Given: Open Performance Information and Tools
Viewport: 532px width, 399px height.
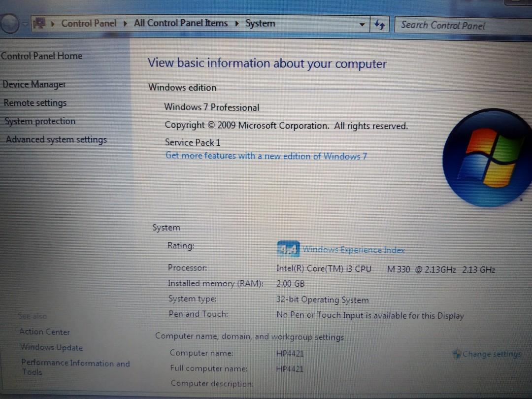Looking at the screenshot, I should (75, 367).
